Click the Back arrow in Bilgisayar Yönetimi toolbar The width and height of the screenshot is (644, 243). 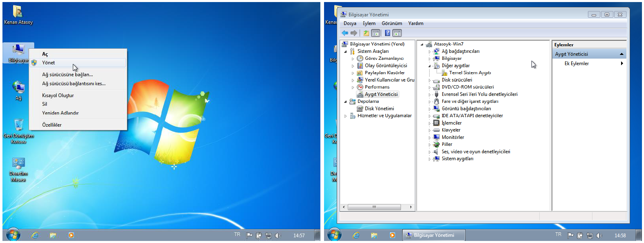tap(345, 33)
